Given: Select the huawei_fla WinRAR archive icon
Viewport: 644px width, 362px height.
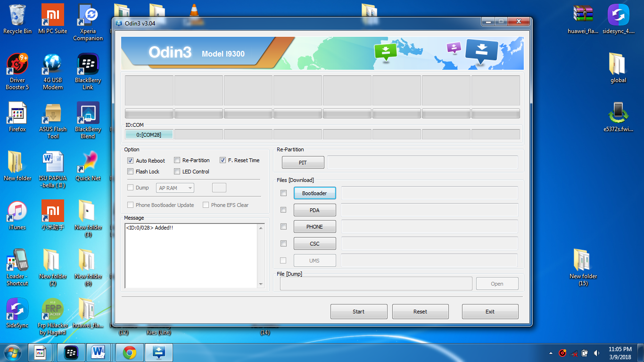Looking at the screenshot, I should click(583, 19).
